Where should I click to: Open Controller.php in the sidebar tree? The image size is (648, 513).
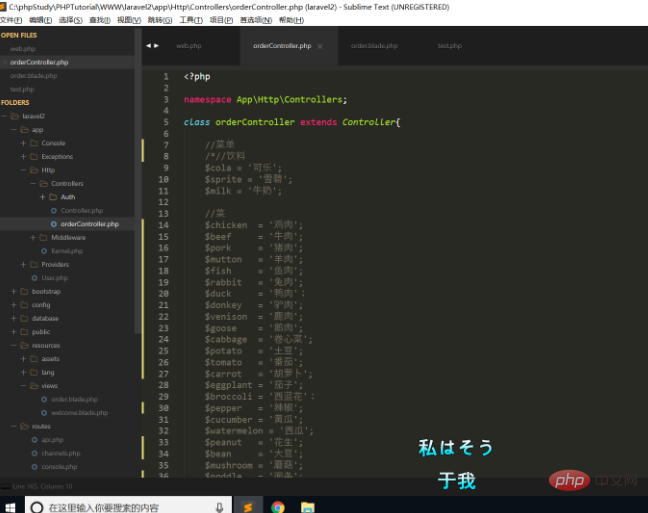[82, 211]
